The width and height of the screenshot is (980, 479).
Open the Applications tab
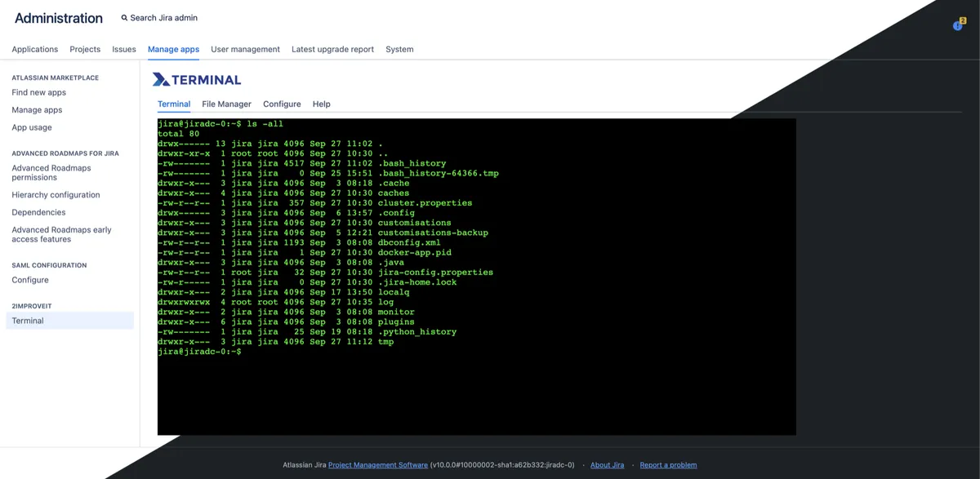(35, 49)
